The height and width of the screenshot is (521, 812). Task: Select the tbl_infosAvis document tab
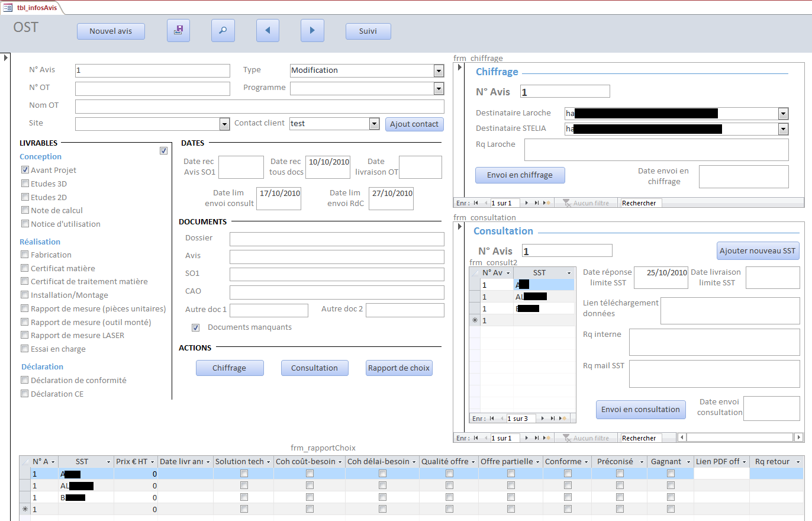tap(33, 7)
